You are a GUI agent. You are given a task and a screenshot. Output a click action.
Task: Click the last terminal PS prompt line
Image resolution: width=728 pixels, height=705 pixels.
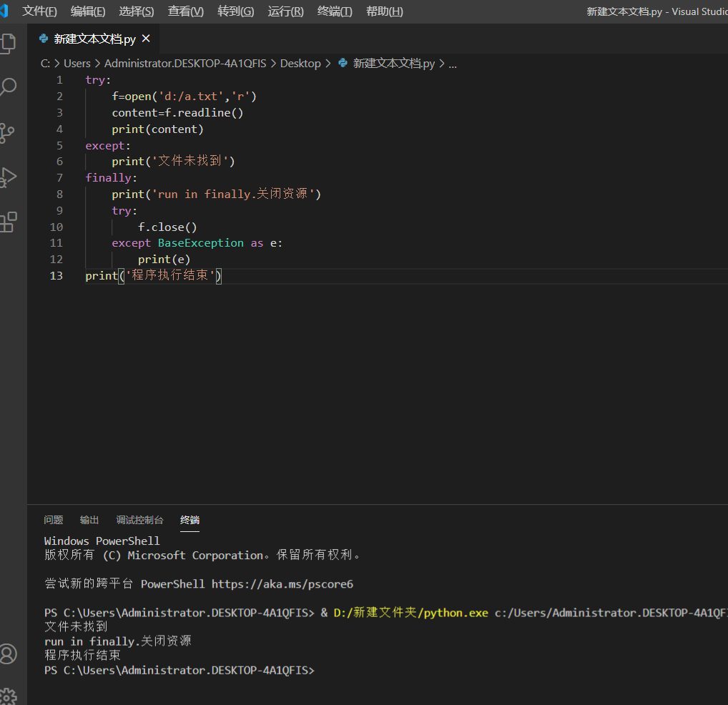click(x=179, y=670)
